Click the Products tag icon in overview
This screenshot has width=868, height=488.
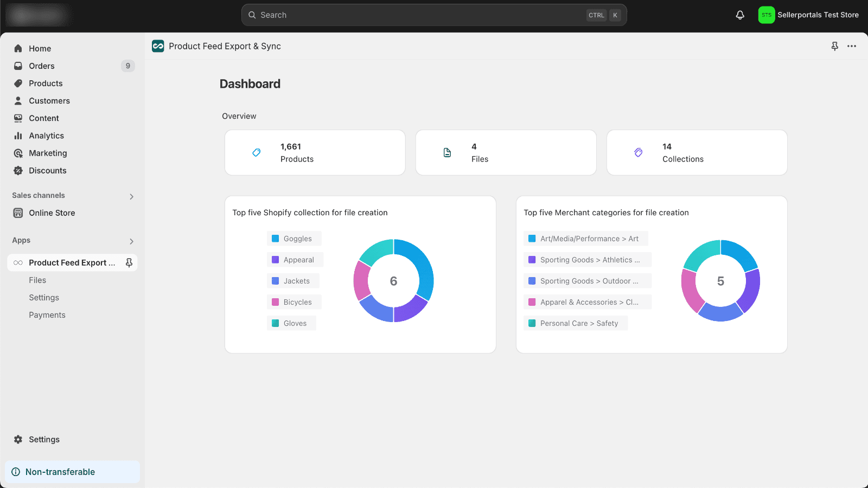[x=257, y=153]
